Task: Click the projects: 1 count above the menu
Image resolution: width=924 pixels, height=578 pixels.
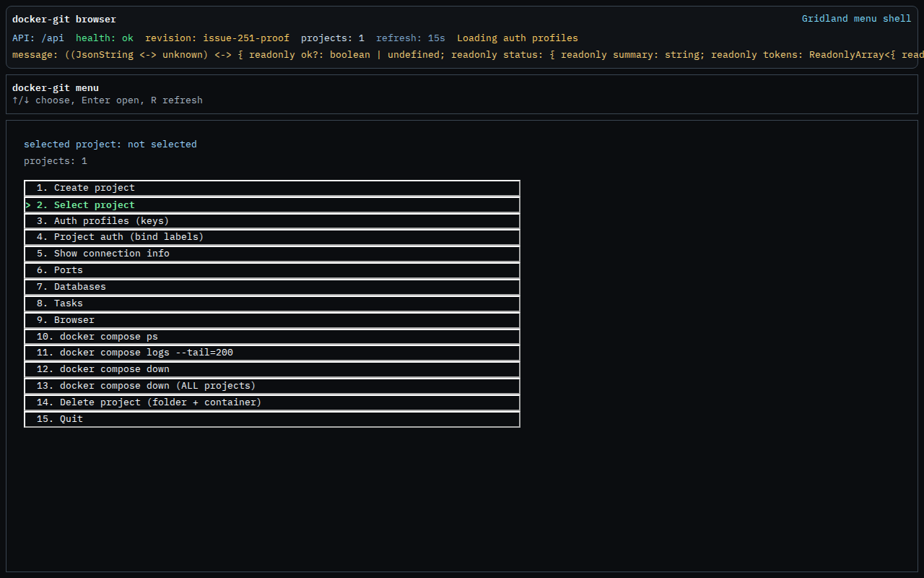Action: [x=56, y=161]
